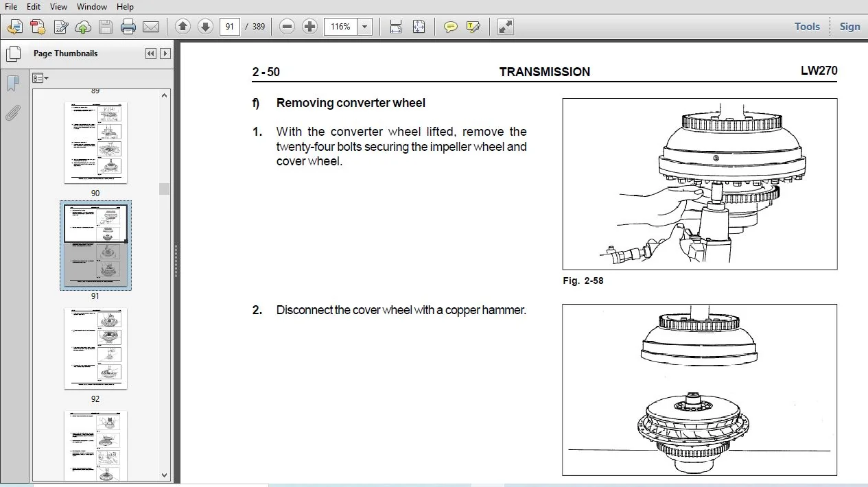
Task: Click the thumbnails panel scrollbar thumb
Action: coord(164,189)
